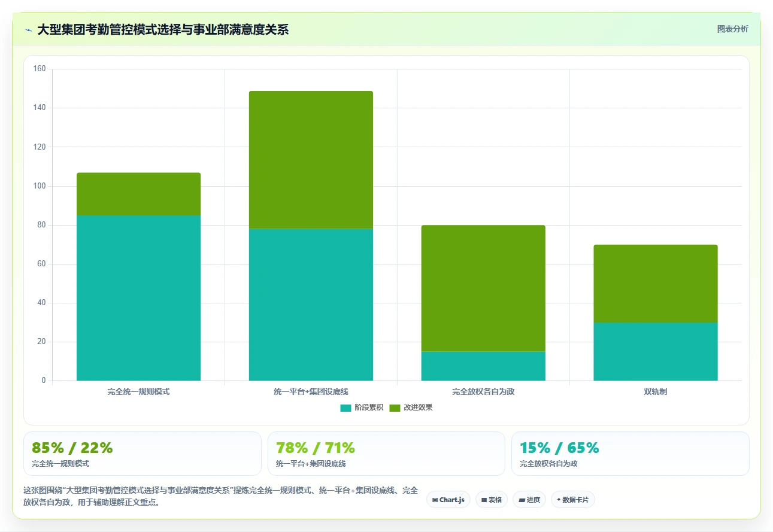Click the teal bar for 完全统一规则模式
The image size is (773, 532).
click(138, 298)
